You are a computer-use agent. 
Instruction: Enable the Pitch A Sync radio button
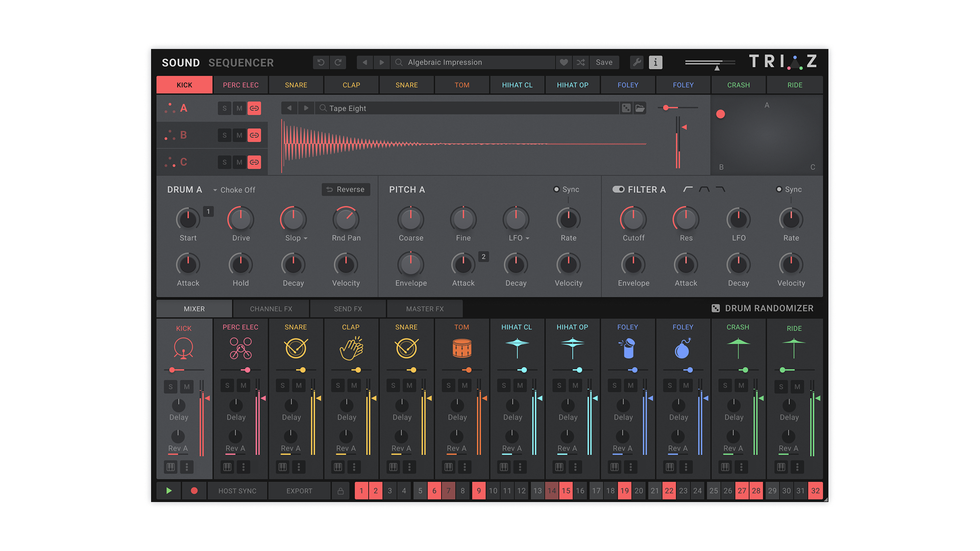[x=556, y=189]
